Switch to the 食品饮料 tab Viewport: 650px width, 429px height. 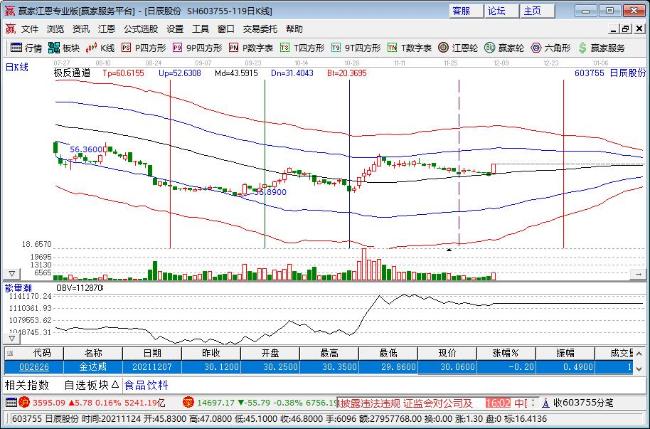pos(146,385)
